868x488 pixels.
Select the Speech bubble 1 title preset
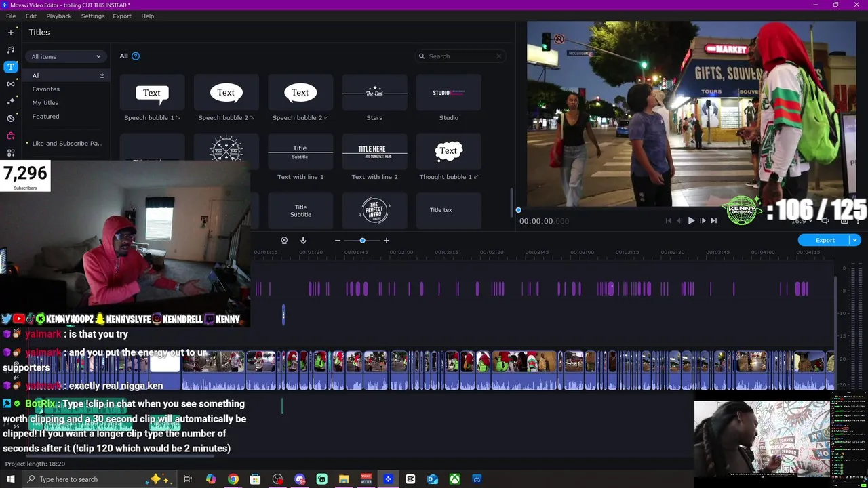click(152, 93)
